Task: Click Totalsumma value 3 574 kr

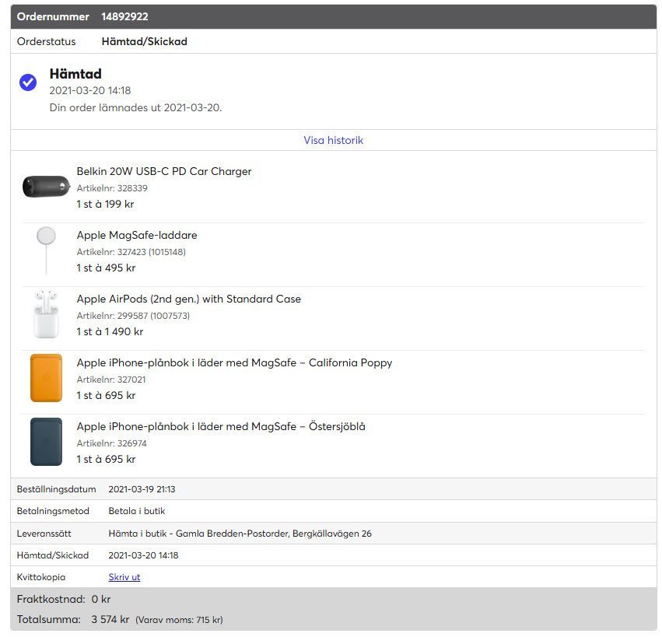Action: [x=110, y=620]
